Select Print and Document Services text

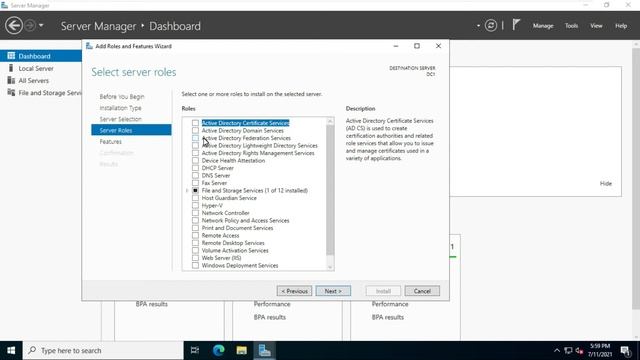(x=237, y=228)
